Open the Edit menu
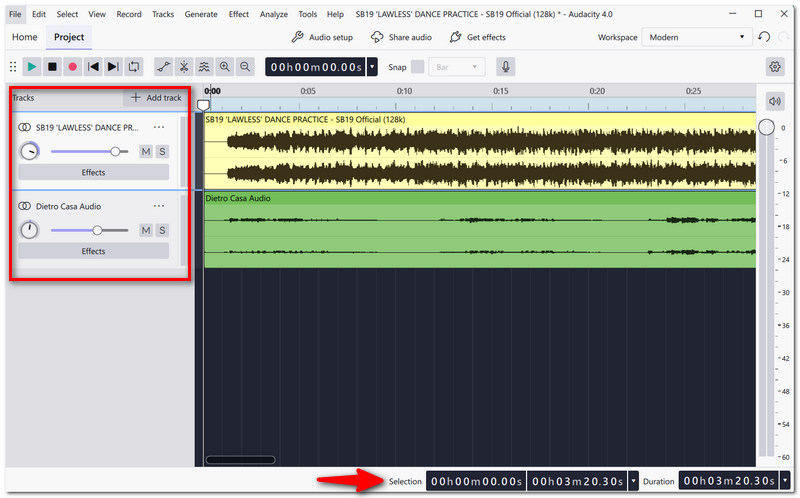Image resolution: width=800 pixels, height=498 pixels. [x=39, y=14]
